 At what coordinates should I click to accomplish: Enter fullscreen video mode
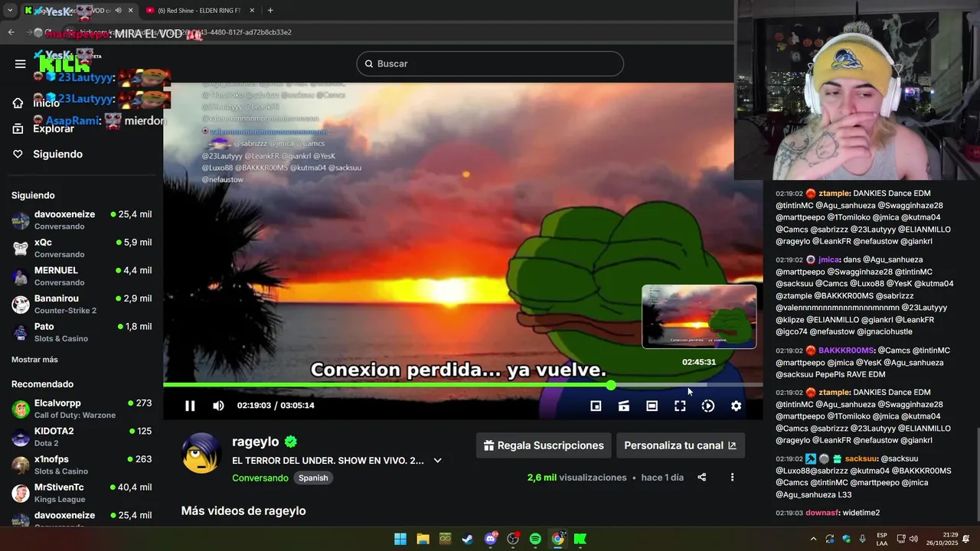tap(680, 406)
